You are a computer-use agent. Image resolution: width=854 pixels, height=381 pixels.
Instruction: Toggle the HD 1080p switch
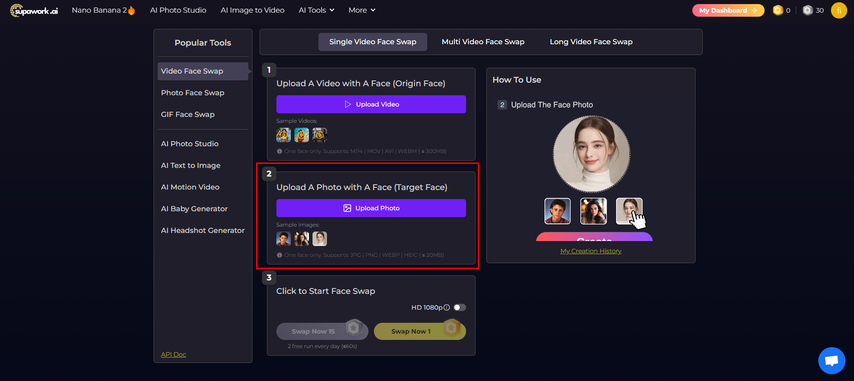pos(460,308)
